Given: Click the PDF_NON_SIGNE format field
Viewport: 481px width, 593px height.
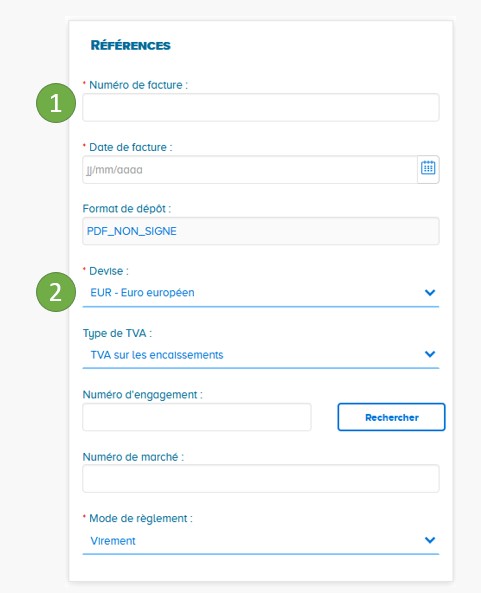Looking at the screenshot, I should 261,231.
